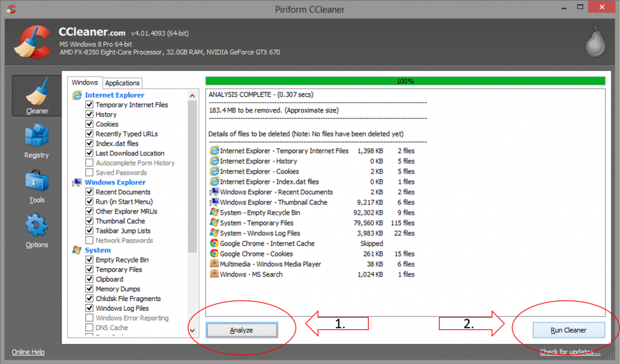The width and height of the screenshot is (620, 364).
Task: Toggle Run (in Start Menu) checkbox
Action: pyautogui.click(x=90, y=202)
